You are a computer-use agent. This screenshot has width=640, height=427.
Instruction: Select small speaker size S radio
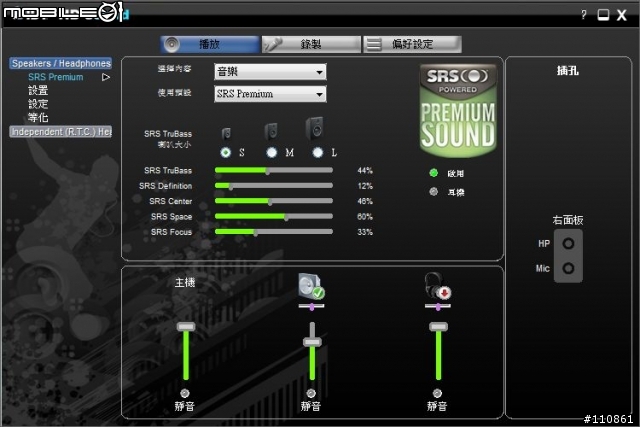(225, 152)
